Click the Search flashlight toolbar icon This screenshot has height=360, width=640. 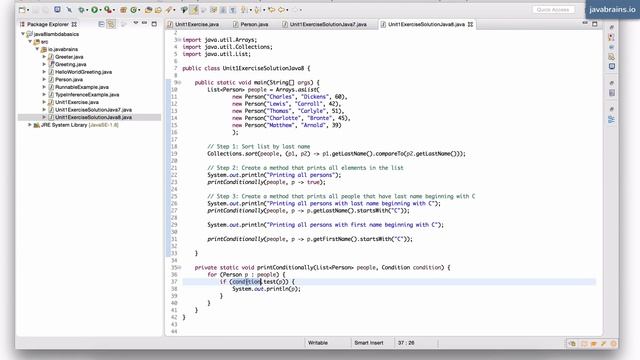tap(168, 10)
